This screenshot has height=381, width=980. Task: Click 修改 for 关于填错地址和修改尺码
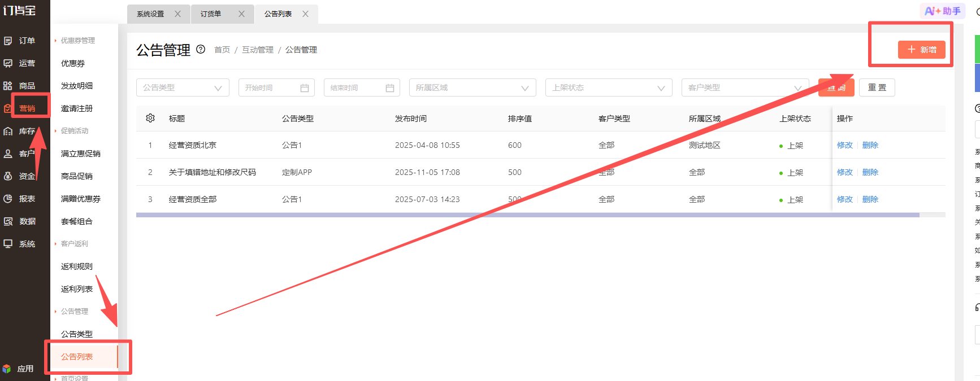pyautogui.click(x=845, y=172)
